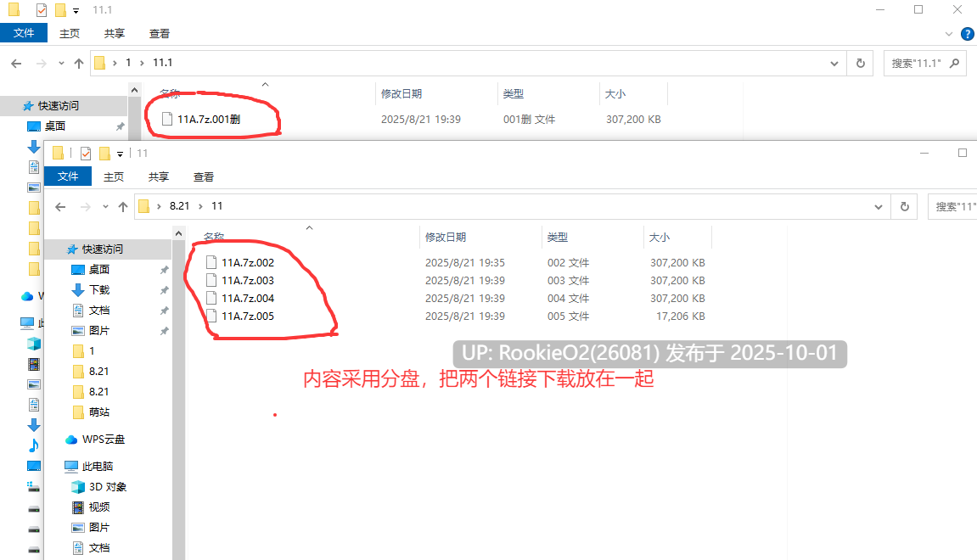Viewport: 977px width, 560px height.
Task: Sort by 修改日期 column in 11 window
Action: pyautogui.click(x=446, y=238)
